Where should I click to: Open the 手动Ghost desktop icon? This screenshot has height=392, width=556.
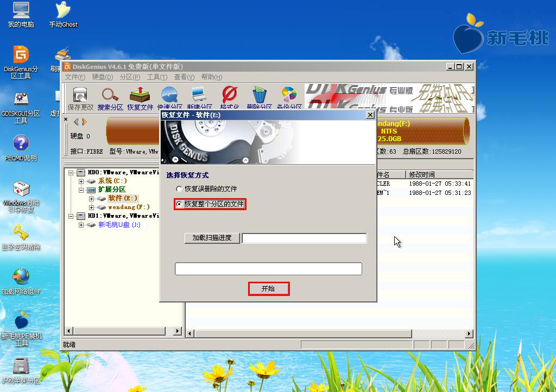pyautogui.click(x=63, y=15)
